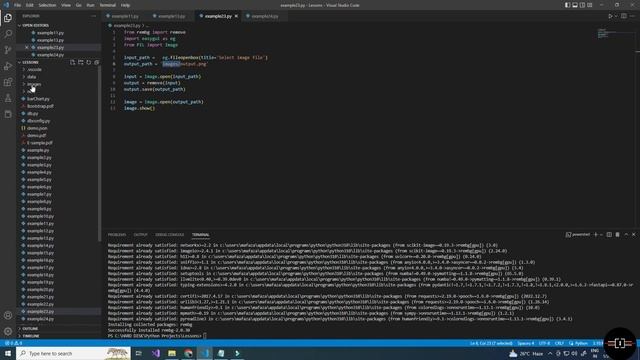
Task: Open the Run and Debug view
Action: 8,66
